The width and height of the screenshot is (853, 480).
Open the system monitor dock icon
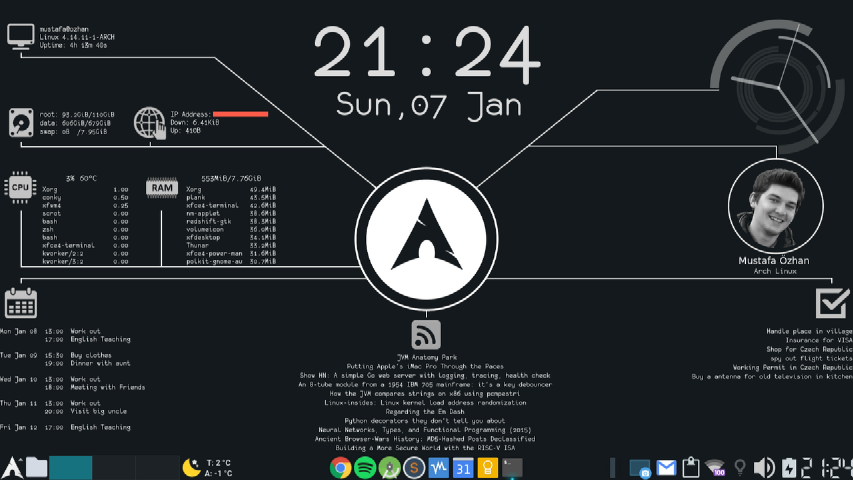pyautogui.click(x=438, y=467)
